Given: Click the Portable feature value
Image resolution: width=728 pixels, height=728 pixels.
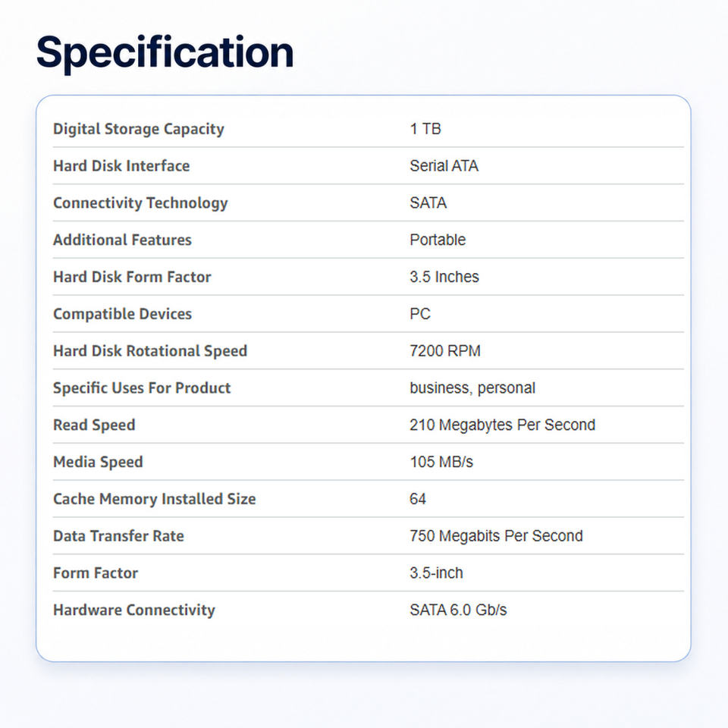Looking at the screenshot, I should 438,240.
